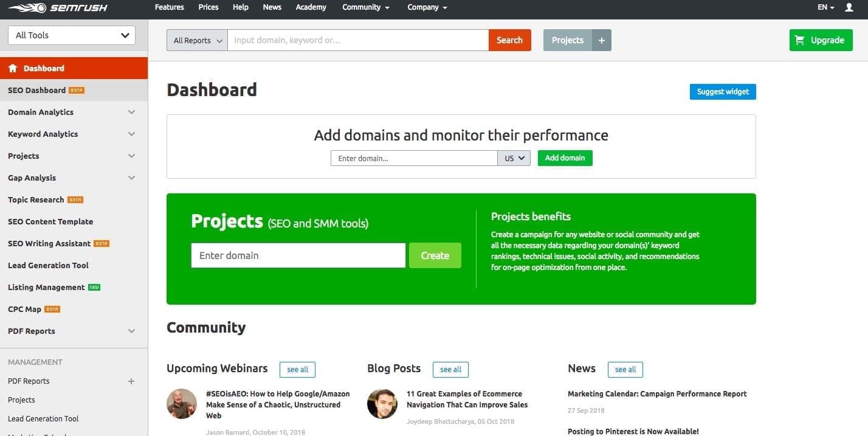Click the Suggest widget button

click(723, 92)
